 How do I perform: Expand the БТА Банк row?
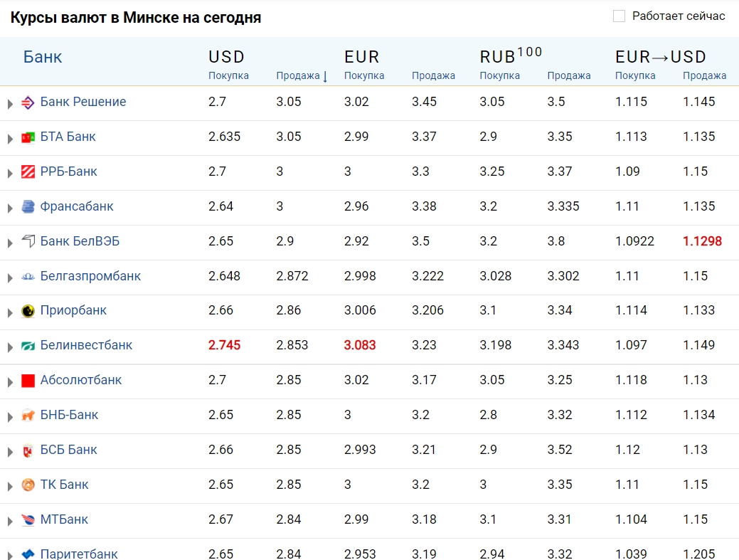(10, 139)
